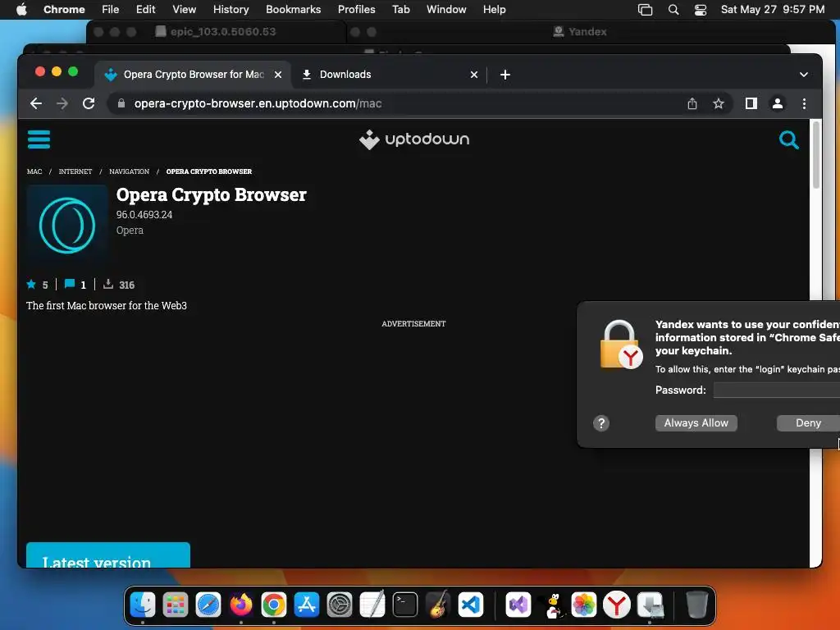Open Photos from the Dock

click(584, 605)
